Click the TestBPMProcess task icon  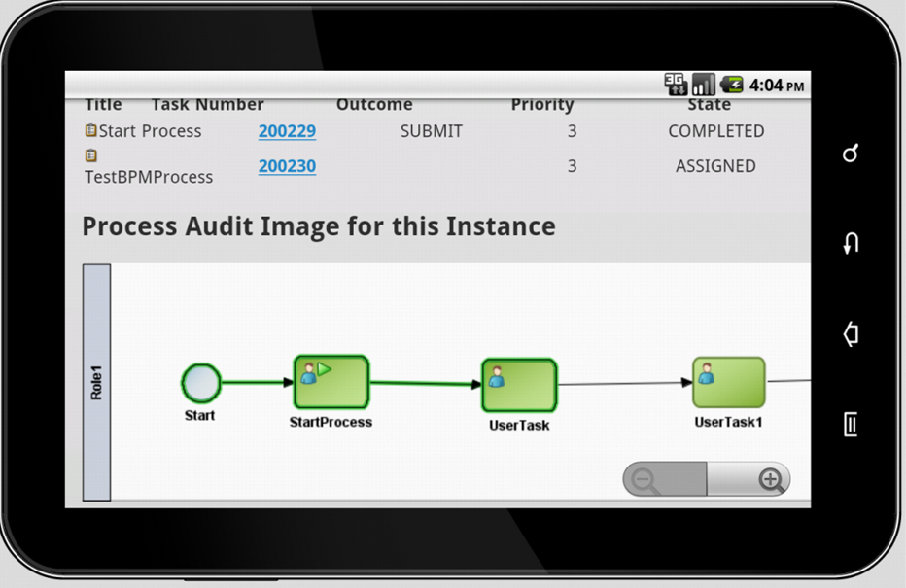point(91,156)
